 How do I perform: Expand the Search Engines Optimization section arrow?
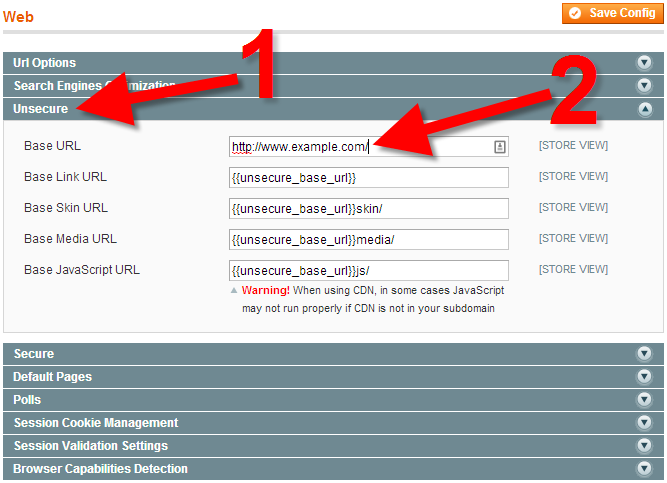[x=645, y=86]
